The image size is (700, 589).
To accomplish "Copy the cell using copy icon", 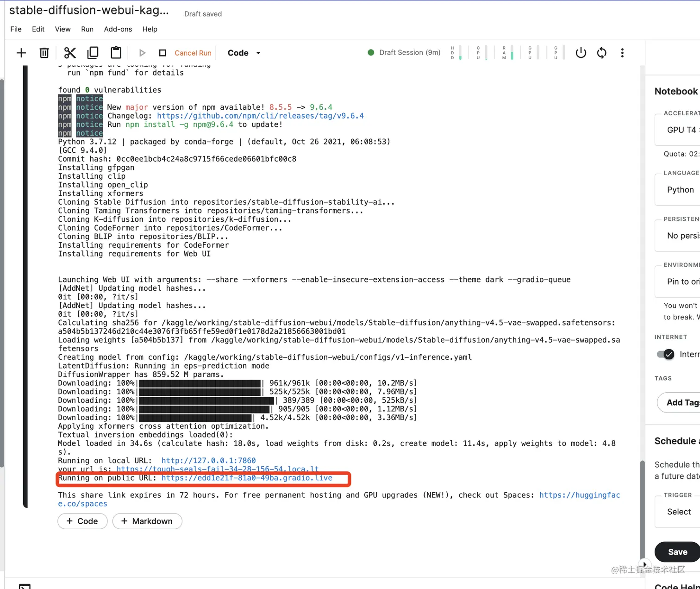I will (93, 53).
